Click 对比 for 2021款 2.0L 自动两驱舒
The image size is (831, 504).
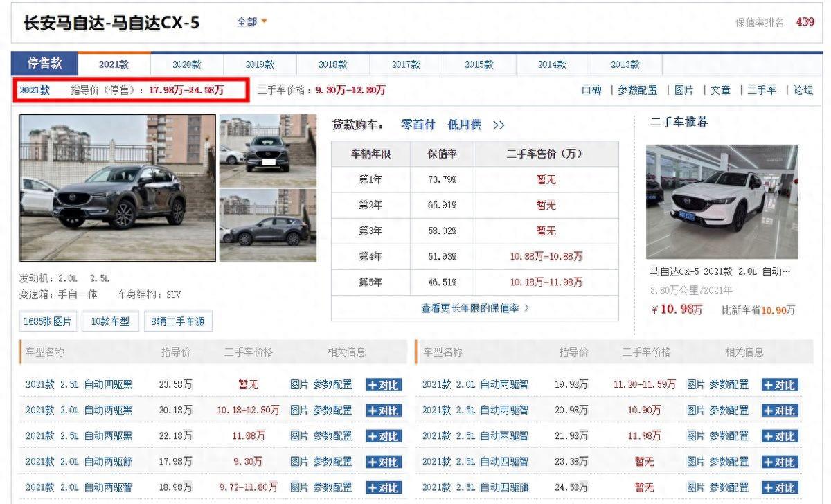pos(383,462)
